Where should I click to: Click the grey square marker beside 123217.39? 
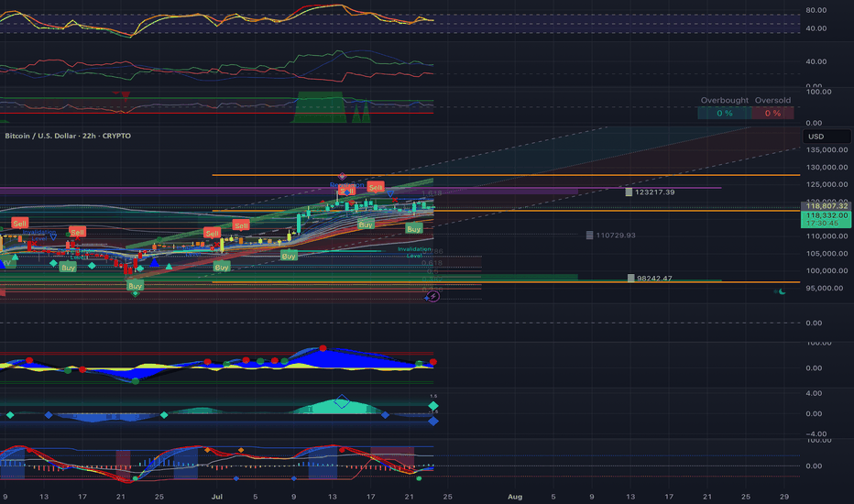tap(629, 192)
